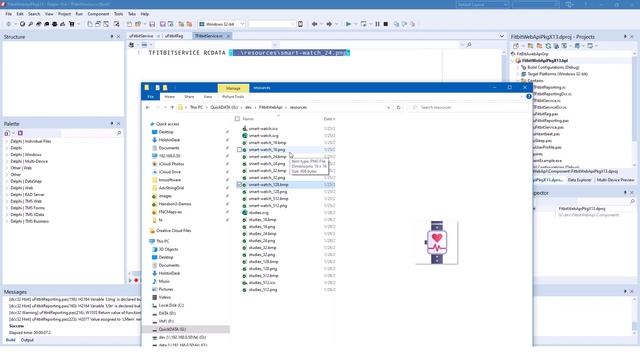Close the Structure panel with its X

[118, 37]
